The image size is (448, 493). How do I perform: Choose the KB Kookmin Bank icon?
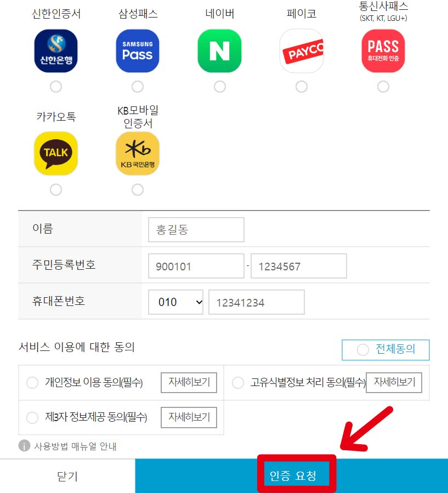tap(138, 154)
